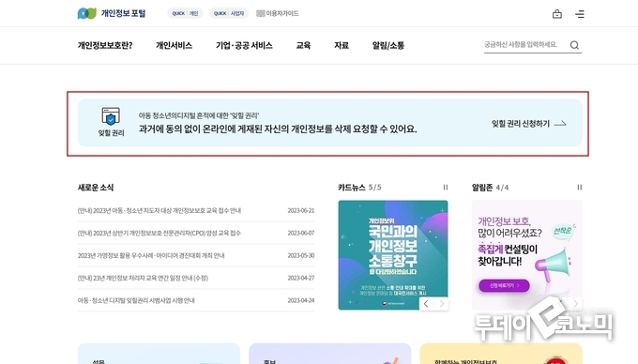Open the 자료 menu
Screen dimensions: 638x364
pyautogui.click(x=342, y=46)
